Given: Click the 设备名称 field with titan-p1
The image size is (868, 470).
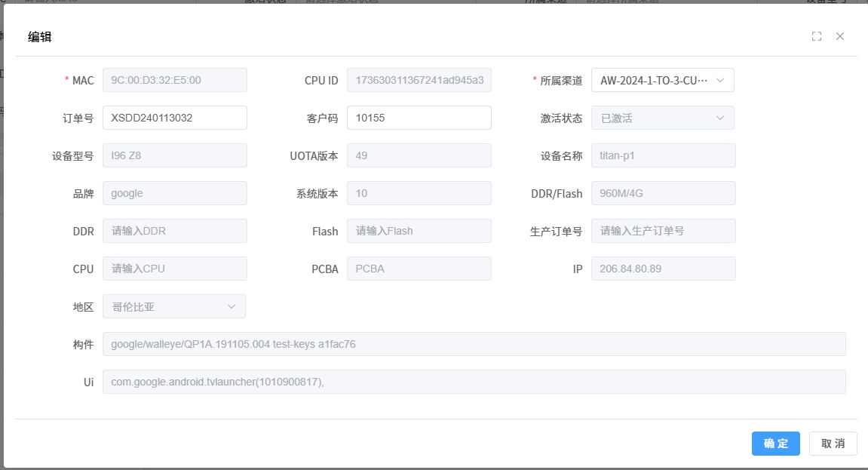Looking at the screenshot, I should [663, 155].
